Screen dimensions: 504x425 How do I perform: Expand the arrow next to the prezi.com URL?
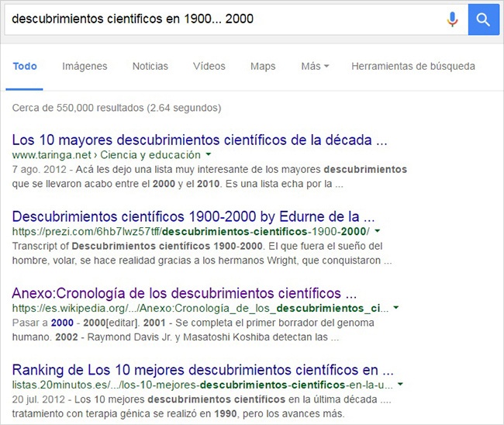pos(378,231)
